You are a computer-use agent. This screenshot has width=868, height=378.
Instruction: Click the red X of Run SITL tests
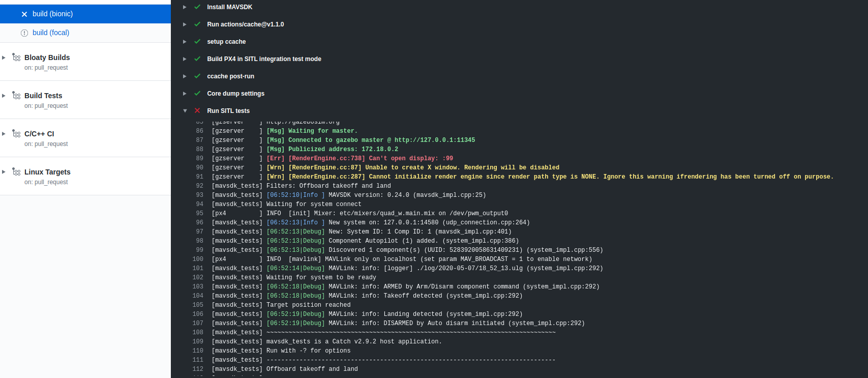[x=197, y=111]
